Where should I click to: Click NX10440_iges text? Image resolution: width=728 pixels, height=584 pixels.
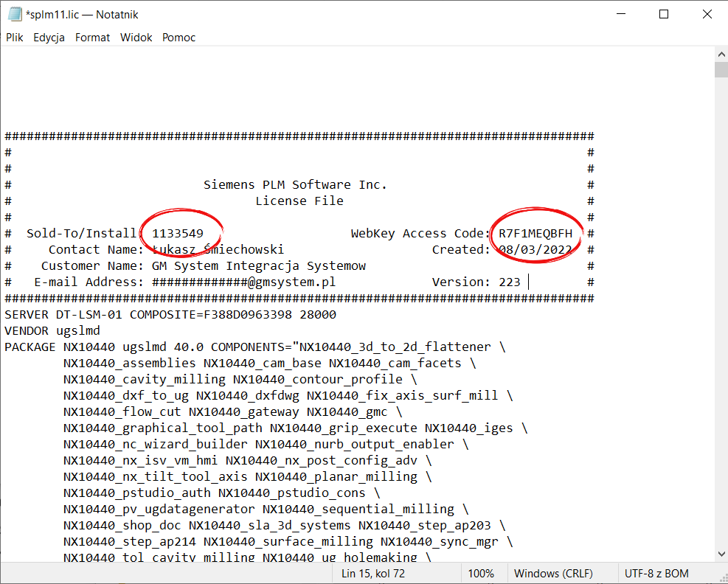(469, 428)
